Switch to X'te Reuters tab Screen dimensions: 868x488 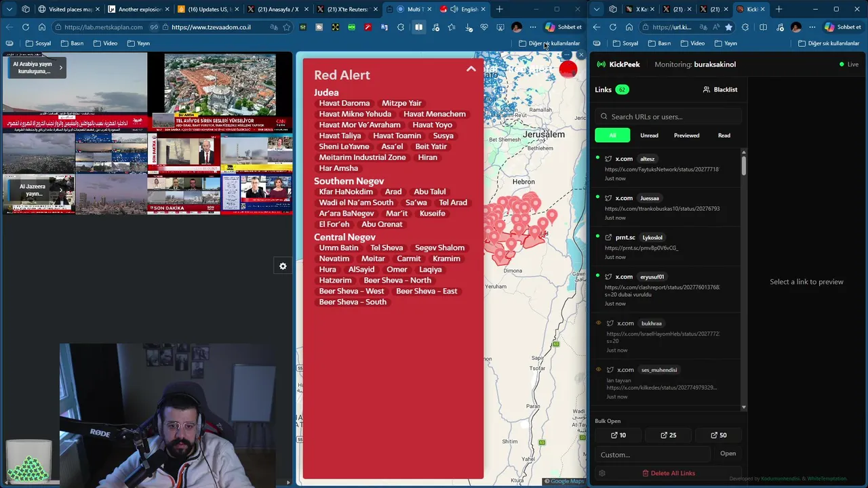[347, 9]
